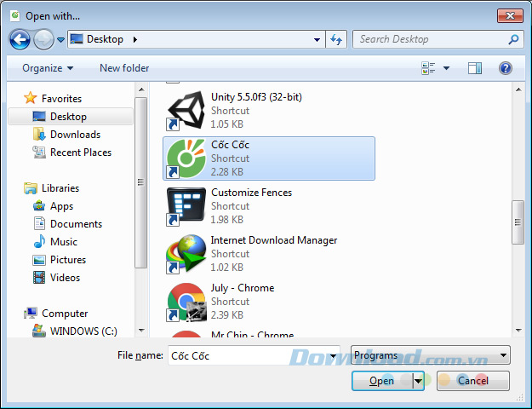Toggle the preview pane icon
This screenshot has width=532, height=409.
[475, 68]
